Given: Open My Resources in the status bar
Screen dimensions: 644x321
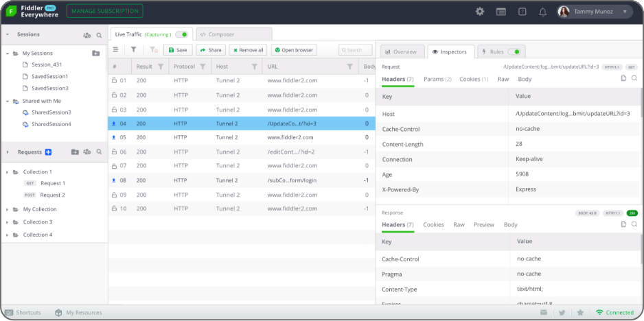Looking at the screenshot, I should pos(78,312).
